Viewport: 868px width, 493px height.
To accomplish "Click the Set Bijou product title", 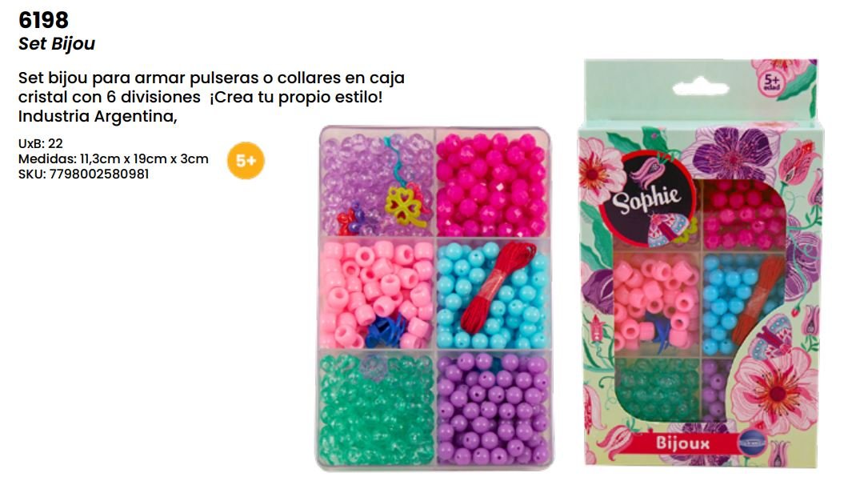I will pyautogui.click(x=57, y=43).
